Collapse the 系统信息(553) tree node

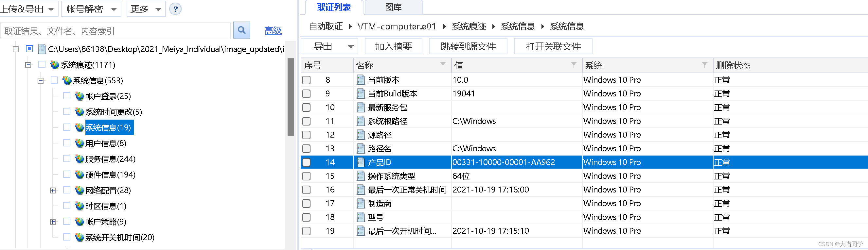click(x=41, y=80)
